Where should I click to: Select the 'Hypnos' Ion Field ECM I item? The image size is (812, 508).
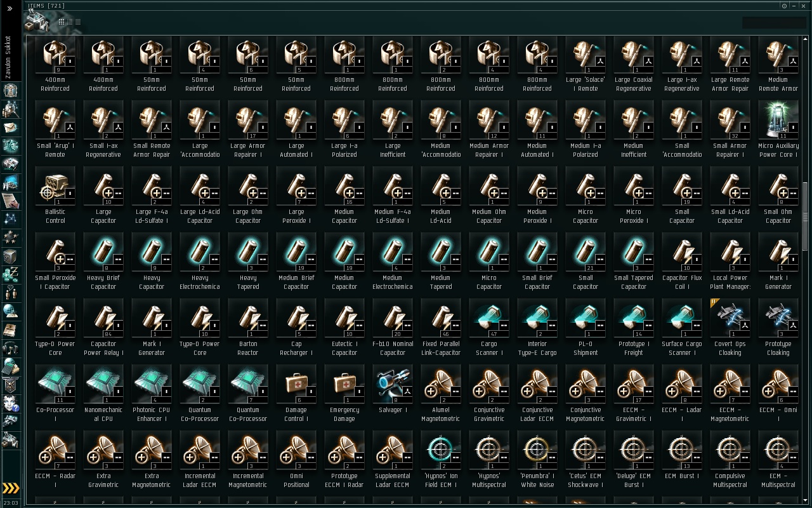click(x=441, y=460)
